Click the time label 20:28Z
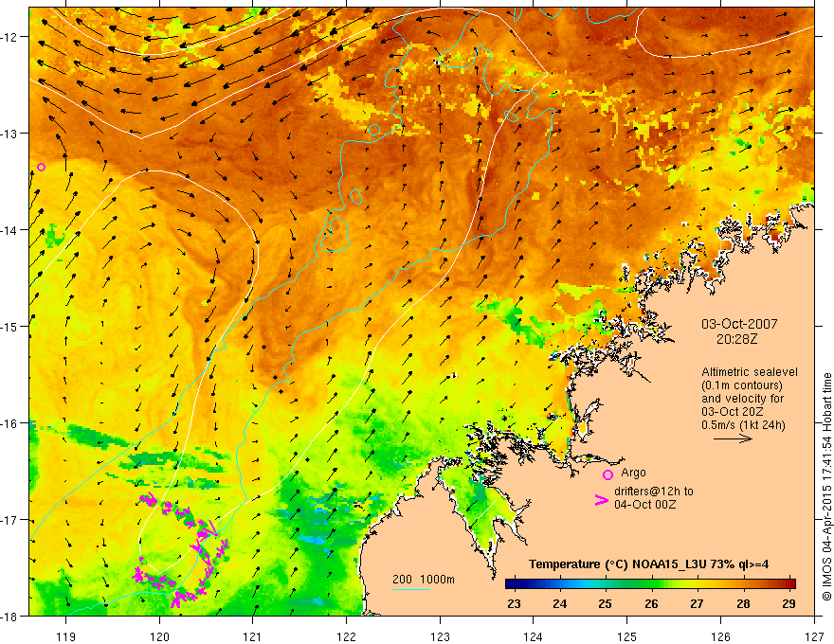 click(x=736, y=338)
